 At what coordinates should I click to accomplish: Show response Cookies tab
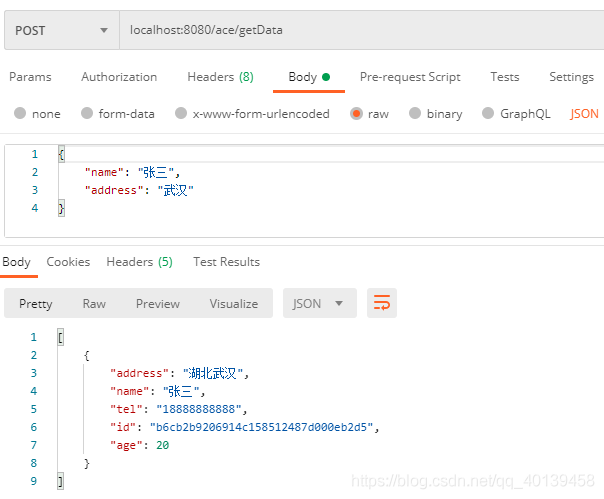[x=69, y=262]
